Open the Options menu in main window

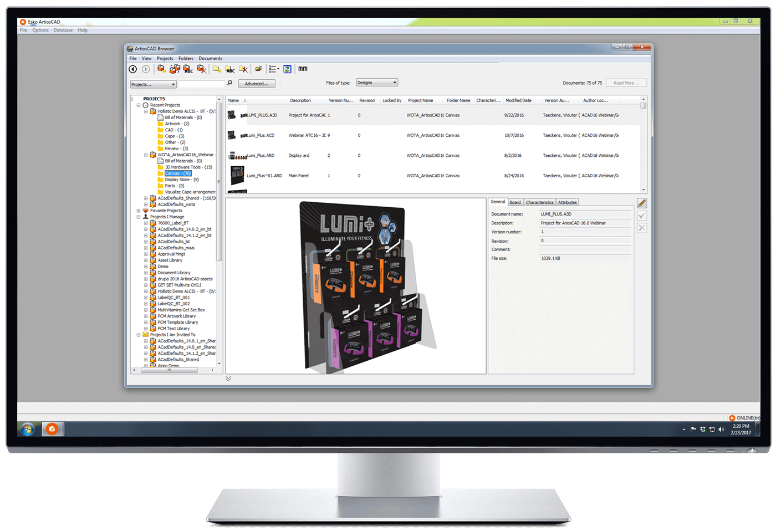coord(40,30)
